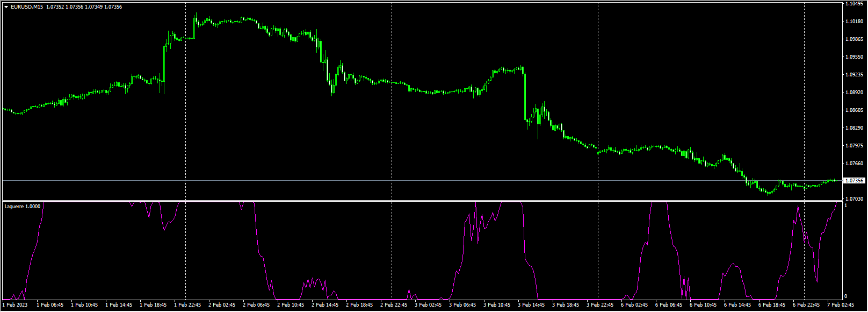Click the 6 Feb 10:45 time label
868x312 pixels.
[x=703, y=305]
